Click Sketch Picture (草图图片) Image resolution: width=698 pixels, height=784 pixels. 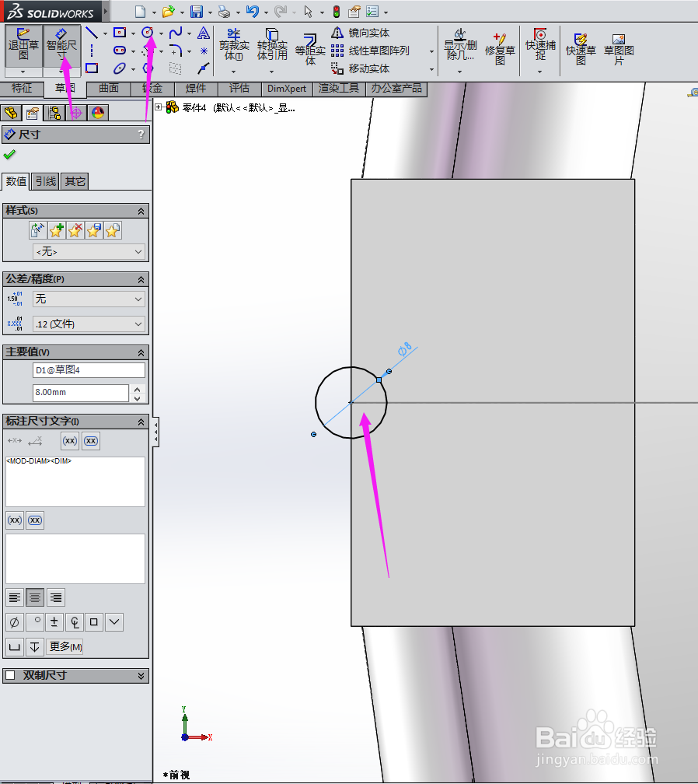click(x=619, y=49)
